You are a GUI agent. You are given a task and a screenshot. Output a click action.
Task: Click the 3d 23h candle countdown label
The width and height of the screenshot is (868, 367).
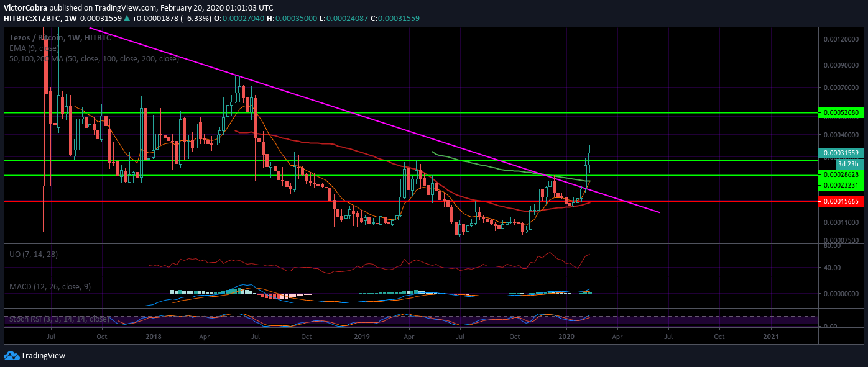(848, 164)
